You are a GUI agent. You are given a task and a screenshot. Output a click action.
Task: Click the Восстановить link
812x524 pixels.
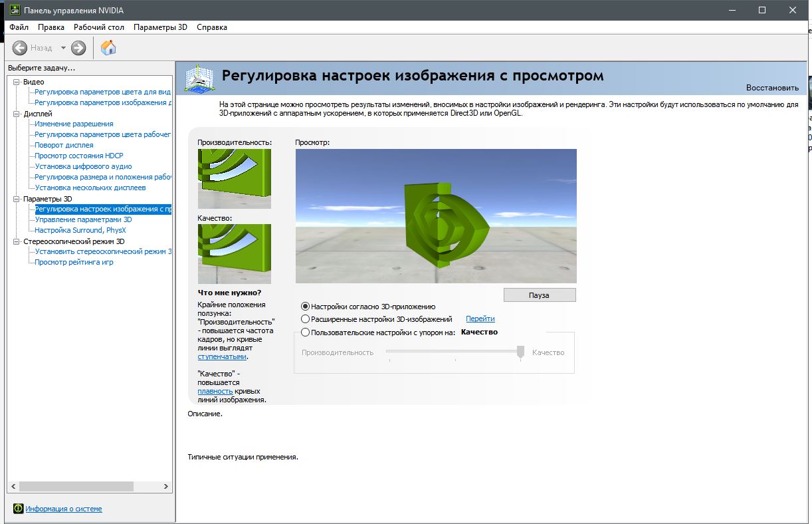tap(772, 88)
